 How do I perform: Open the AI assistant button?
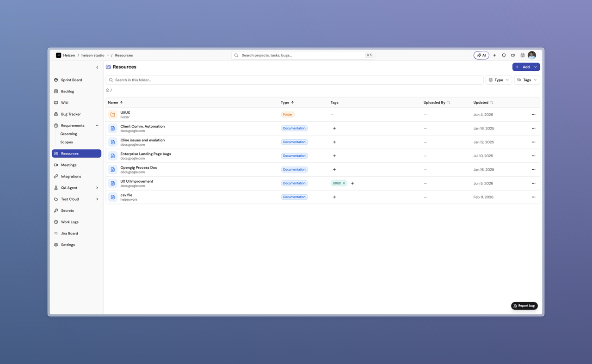(481, 55)
